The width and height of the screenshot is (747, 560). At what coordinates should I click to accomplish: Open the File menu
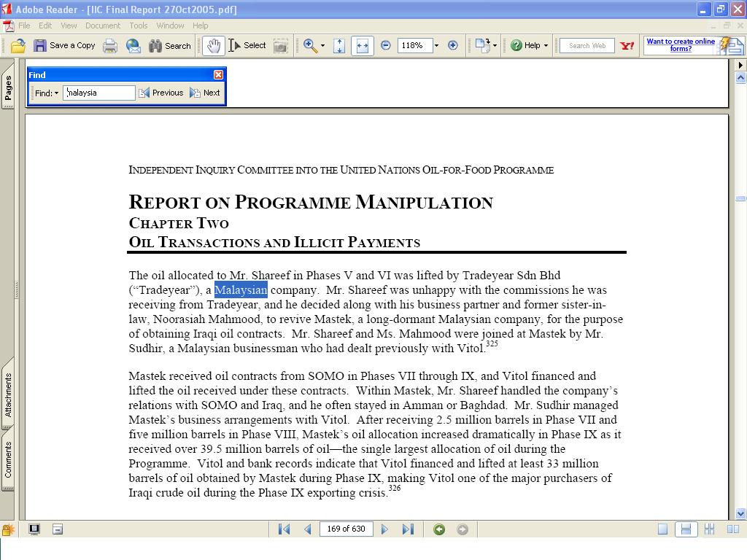24,26
